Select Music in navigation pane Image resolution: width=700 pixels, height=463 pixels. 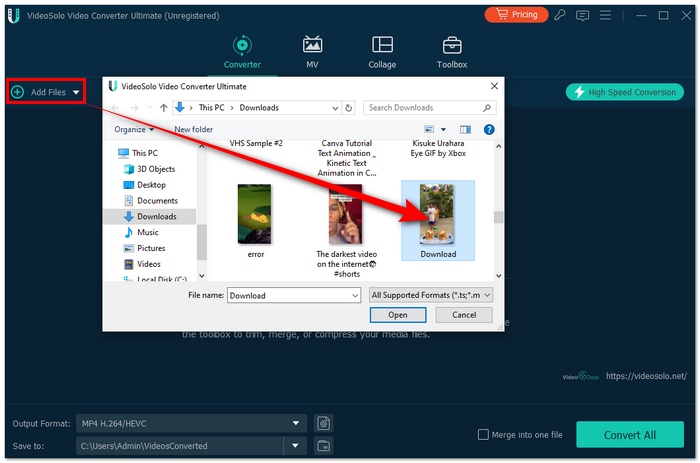pyautogui.click(x=141, y=232)
